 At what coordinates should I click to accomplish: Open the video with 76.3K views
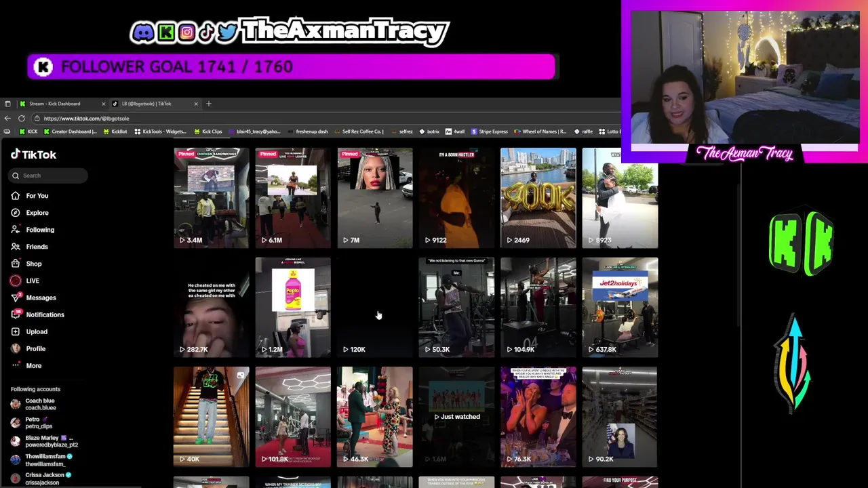coord(538,417)
